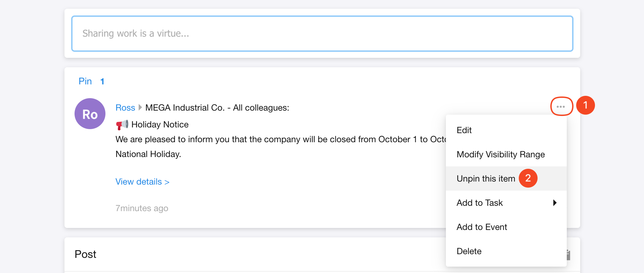Open Ross's profile name link
Image resolution: width=644 pixels, height=273 pixels.
(x=125, y=108)
